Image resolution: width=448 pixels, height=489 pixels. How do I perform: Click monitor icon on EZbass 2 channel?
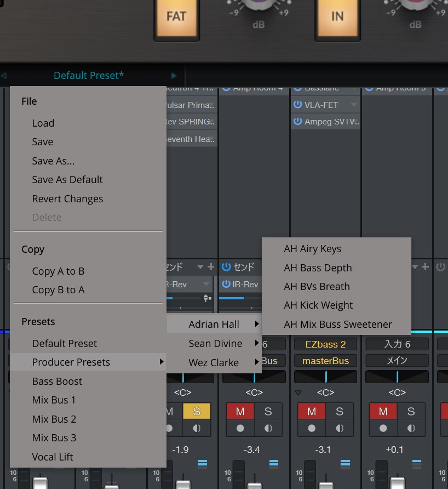coord(339,428)
